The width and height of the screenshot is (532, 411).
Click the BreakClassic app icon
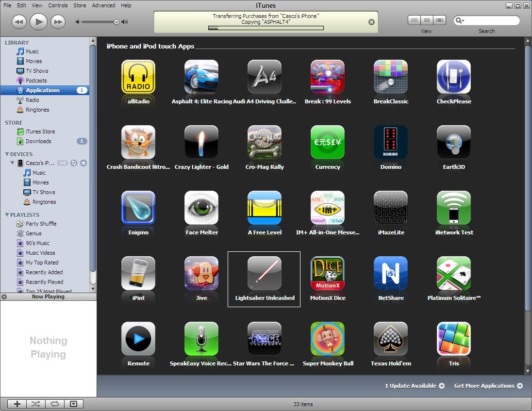click(x=391, y=77)
